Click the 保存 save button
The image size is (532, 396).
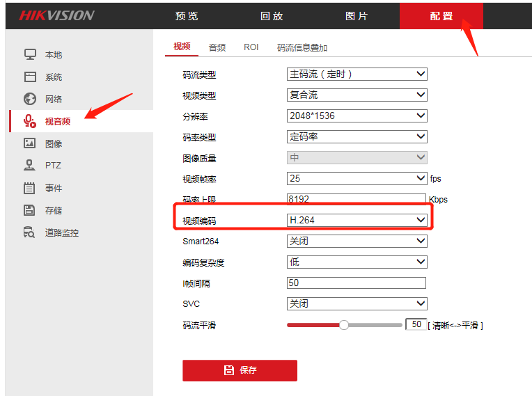240,370
